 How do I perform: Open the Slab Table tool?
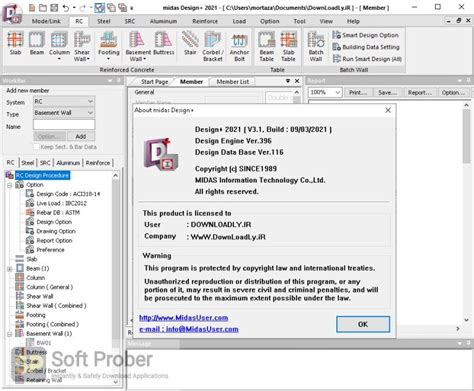(288, 46)
